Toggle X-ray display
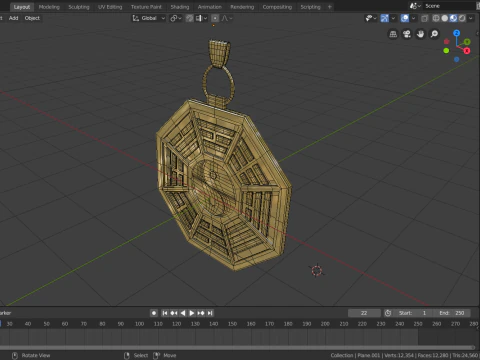The image size is (480, 360). [x=424, y=18]
